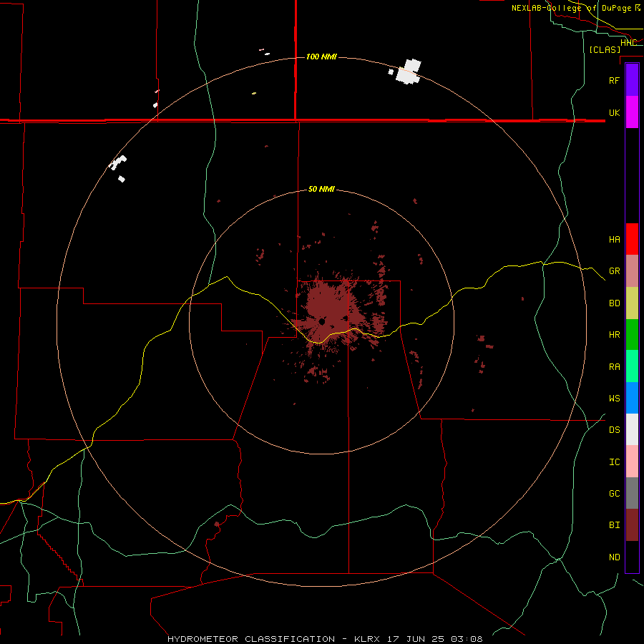Select the pink-tan GR legend swatch
Viewport: 644px width, 644px height.
click(632, 271)
